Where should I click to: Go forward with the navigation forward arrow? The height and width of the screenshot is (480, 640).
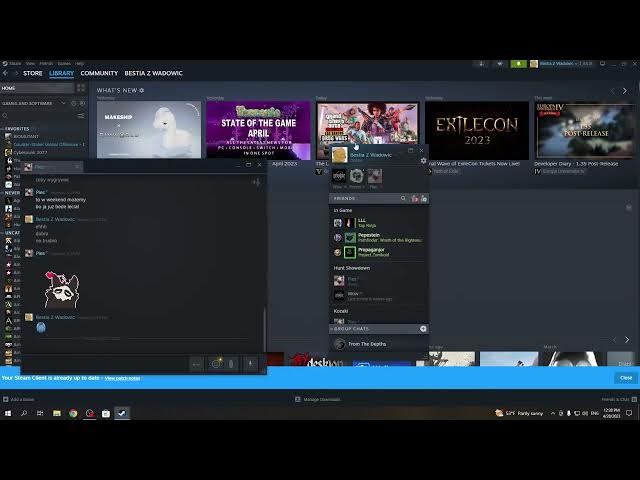click(16, 73)
